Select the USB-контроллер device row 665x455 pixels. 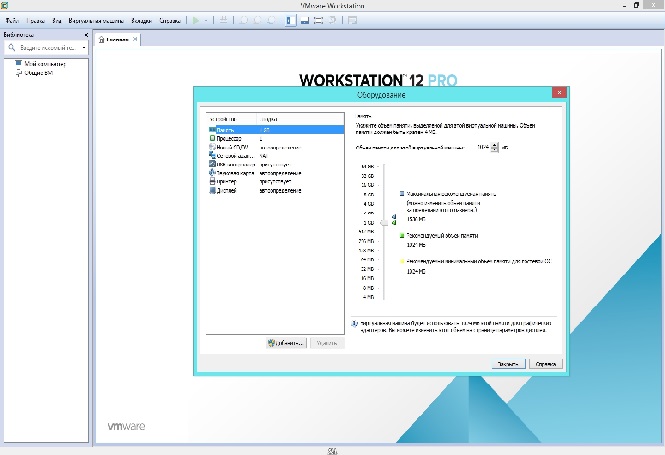click(x=275, y=165)
